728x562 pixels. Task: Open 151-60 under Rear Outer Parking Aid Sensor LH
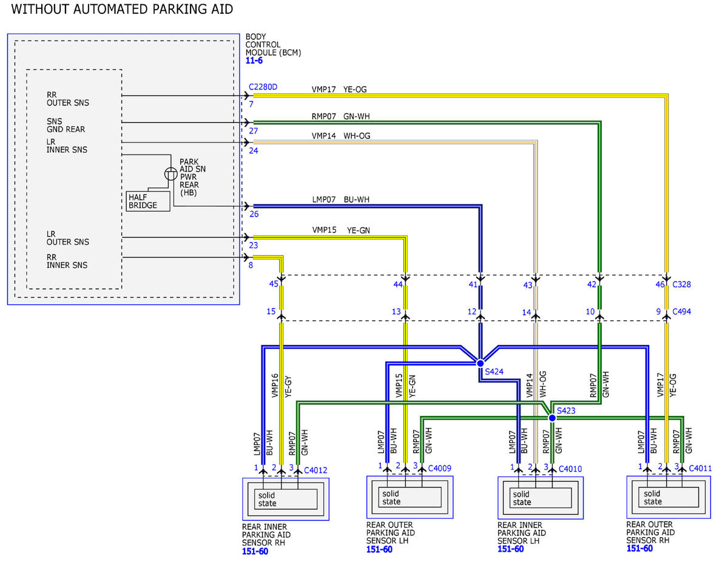379,550
